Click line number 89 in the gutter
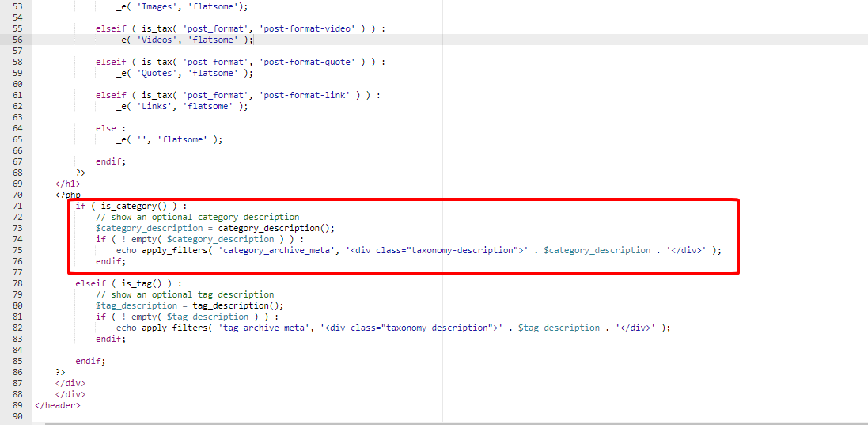This screenshot has width=868, height=425. pos(17,405)
